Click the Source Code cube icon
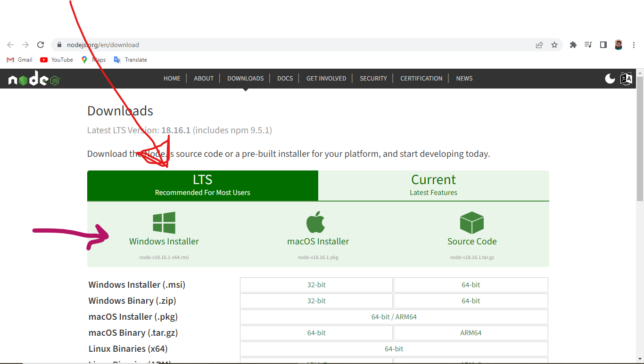The width and height of the screenshot is (644, 364). [472, 223]
